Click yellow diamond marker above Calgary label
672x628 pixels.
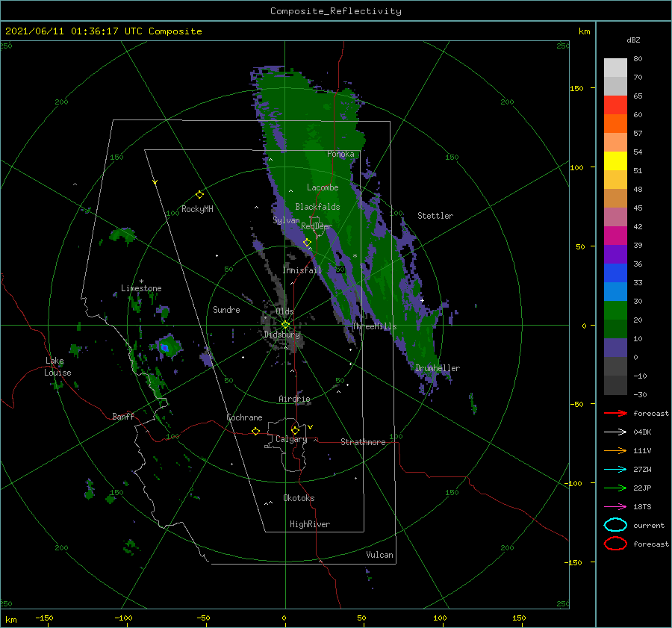click(295, 430)
